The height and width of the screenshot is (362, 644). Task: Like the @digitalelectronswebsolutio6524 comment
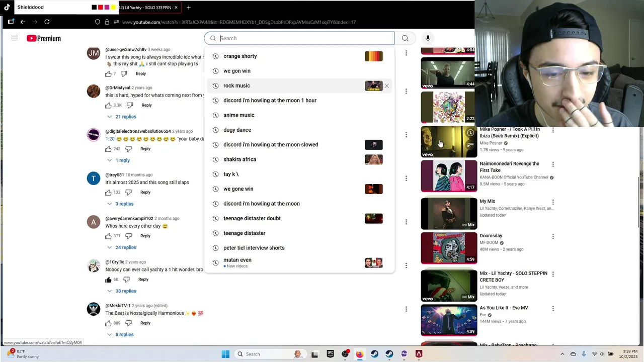click(108, 149)
